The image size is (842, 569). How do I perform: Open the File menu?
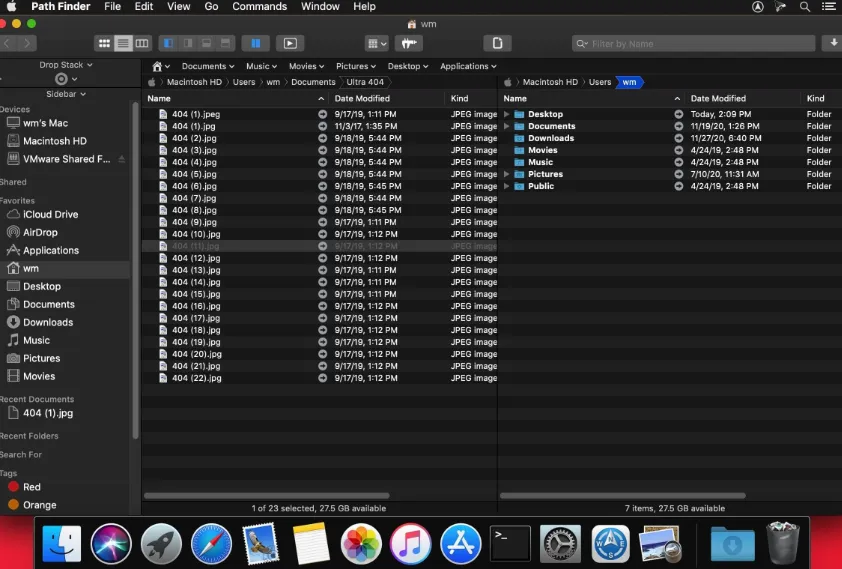pos(112,6)
